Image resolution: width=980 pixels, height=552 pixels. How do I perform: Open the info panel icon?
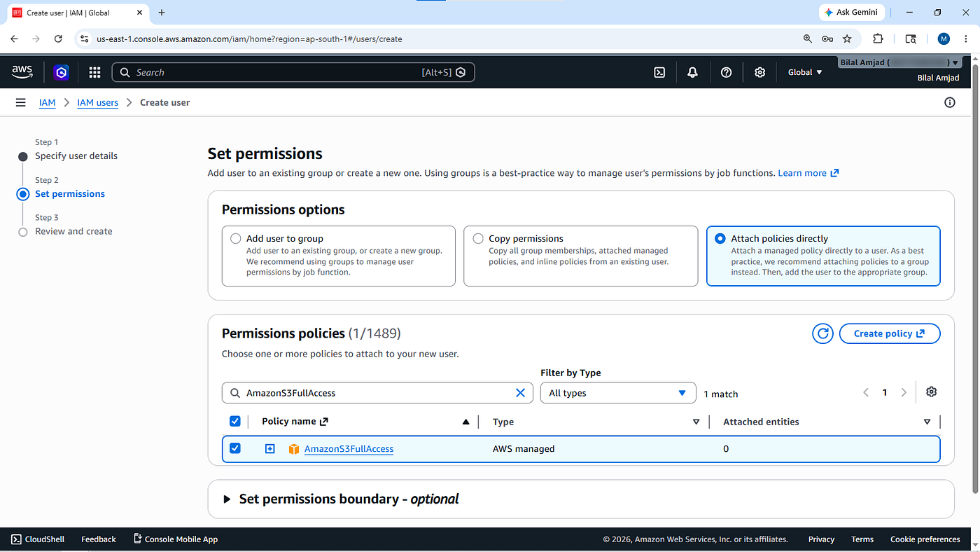(x=950, y=102)
